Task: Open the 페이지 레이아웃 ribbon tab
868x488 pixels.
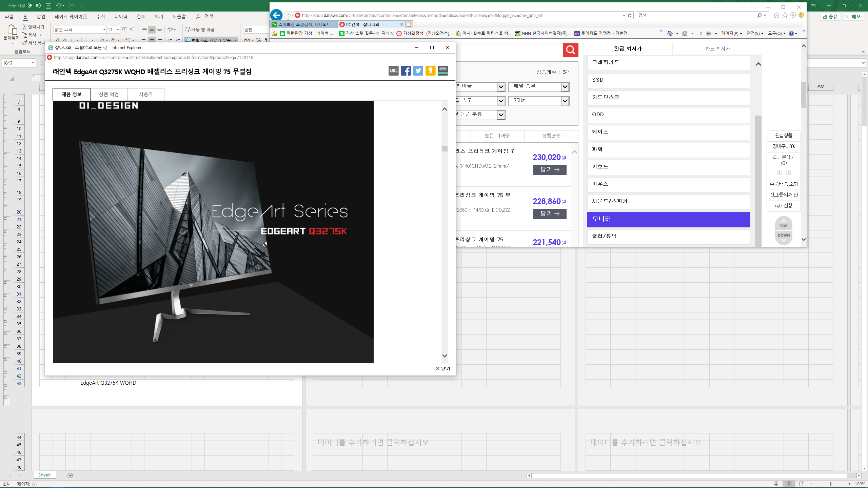Action: pos(71,16)
